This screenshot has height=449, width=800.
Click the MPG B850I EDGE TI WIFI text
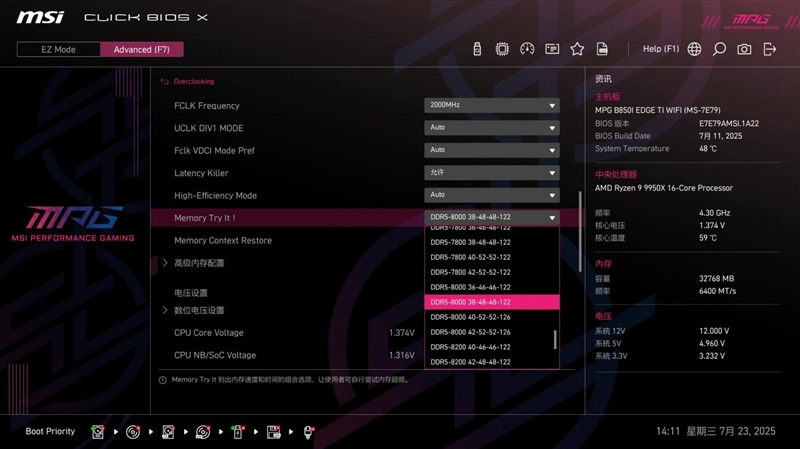coord(658,110)
